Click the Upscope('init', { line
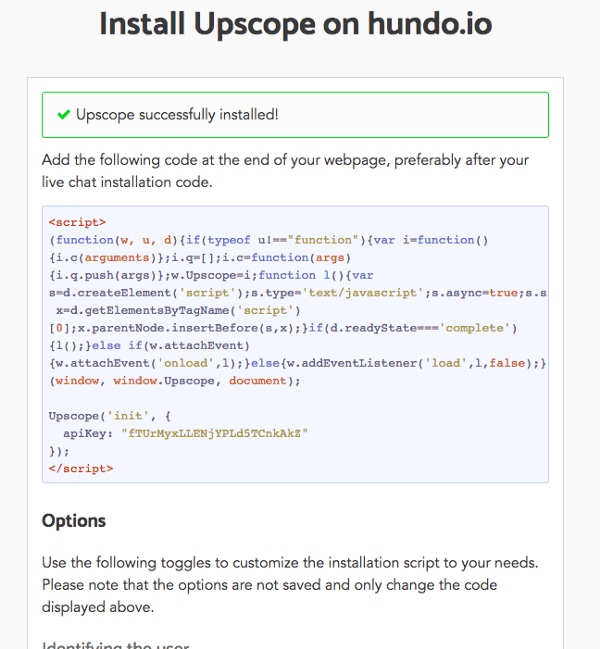This screenshot has width=600, height=649. 110,416
